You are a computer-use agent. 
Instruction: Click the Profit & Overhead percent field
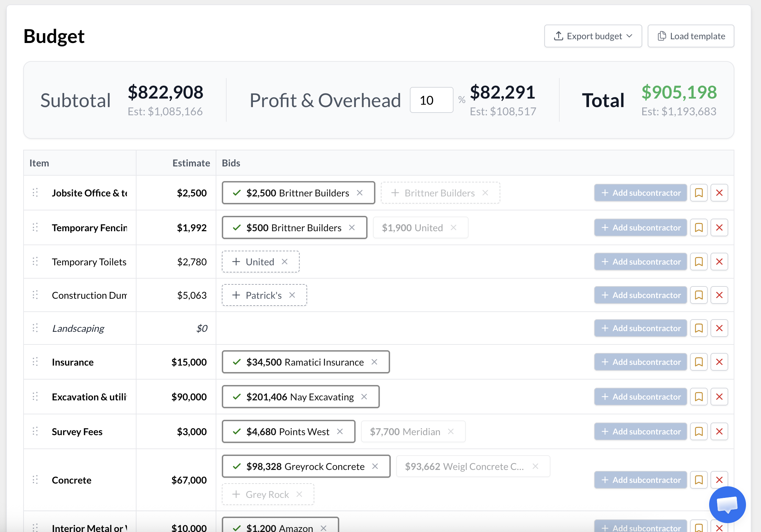[x=431, y=100]
